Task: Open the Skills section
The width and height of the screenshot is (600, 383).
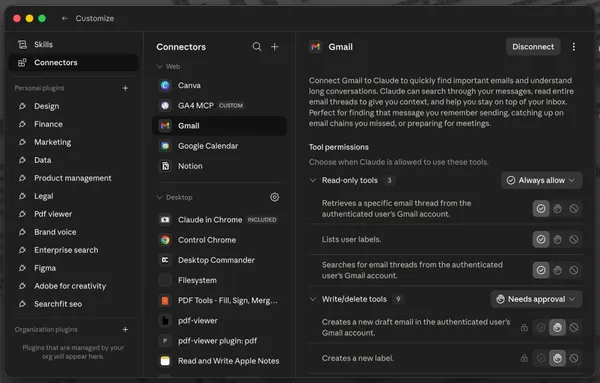Action: (x=73, y=44)
